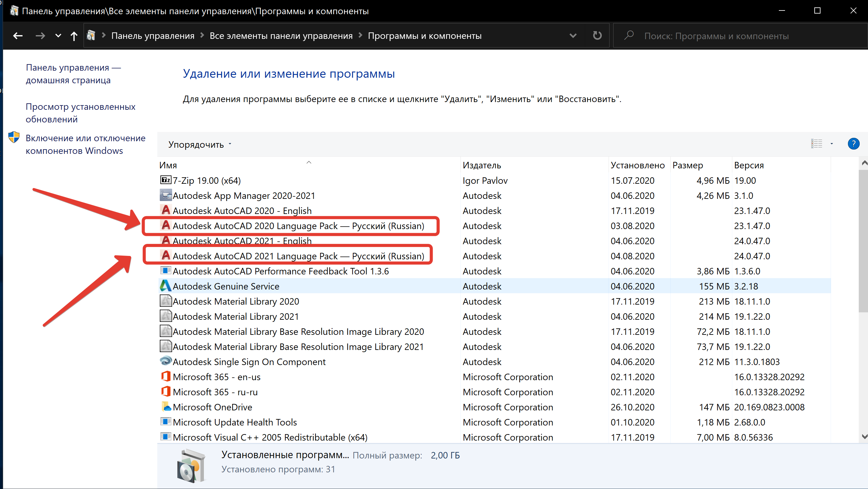Open Включение или отключение компонентов Windows
This screenshot has height=489, width=868.
point(85,144)
